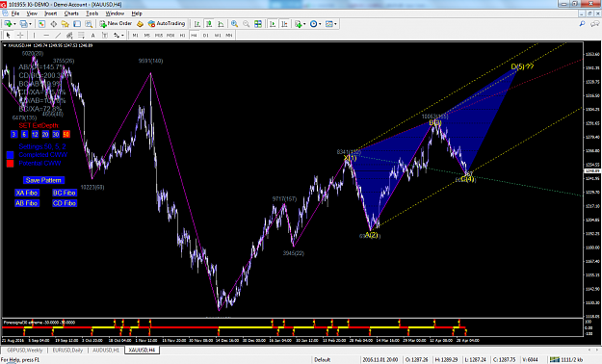Click the BC Fibo button
The height and width of the screenshot is (364, 602).
tap(65, 193)
